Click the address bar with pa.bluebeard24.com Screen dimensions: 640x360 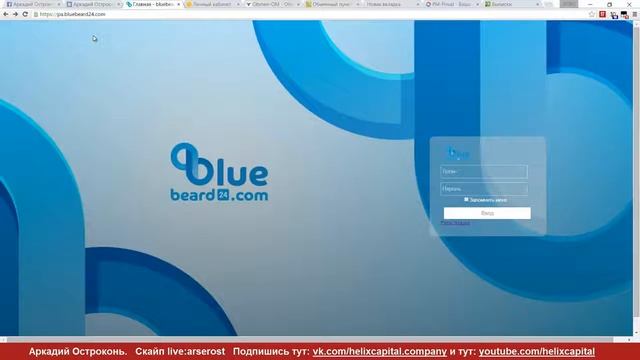pyautogui.click(x=310, y=14)
